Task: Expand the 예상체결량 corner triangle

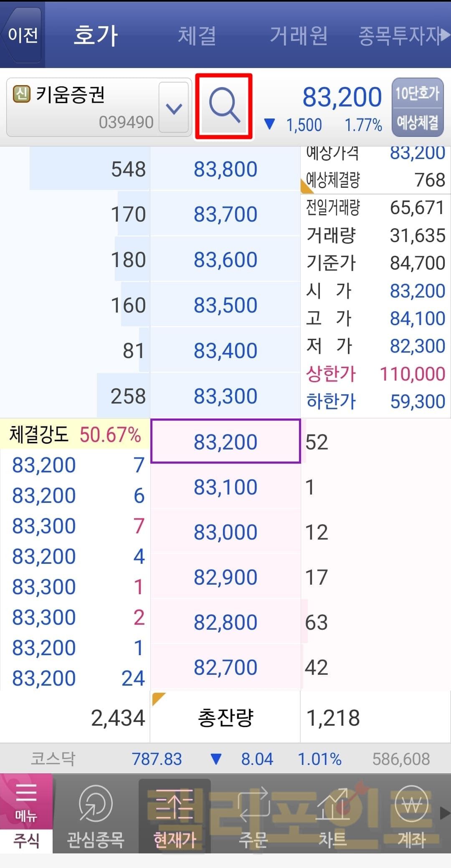Action: 307,187
